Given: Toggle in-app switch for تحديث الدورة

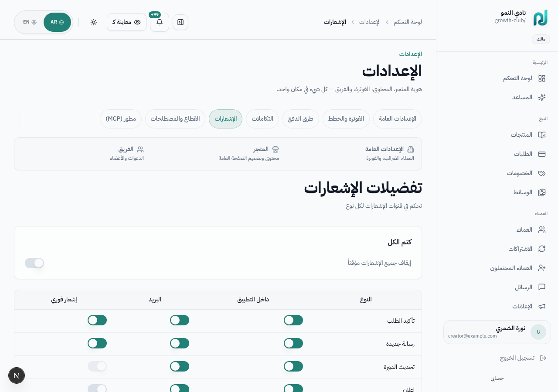Looking at the screenshot, I should pyautogui.click(x=293, y=367).
